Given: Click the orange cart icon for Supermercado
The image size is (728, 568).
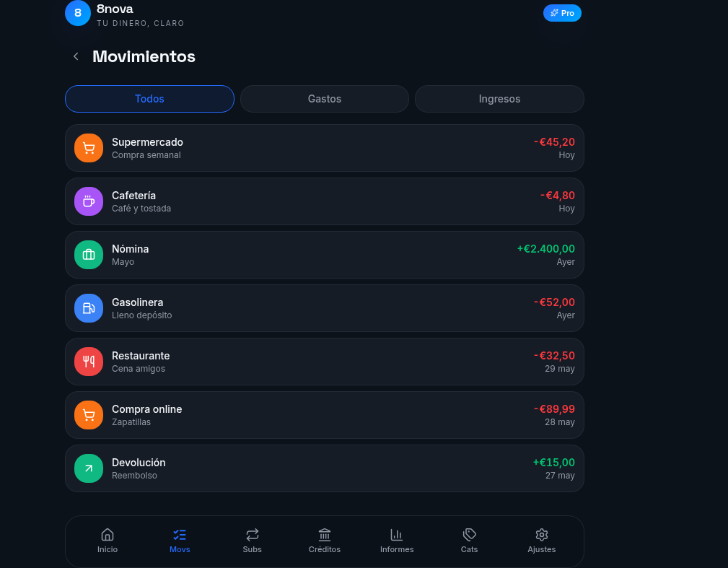Looking at the screenshot, I should [x=89, y=148].
